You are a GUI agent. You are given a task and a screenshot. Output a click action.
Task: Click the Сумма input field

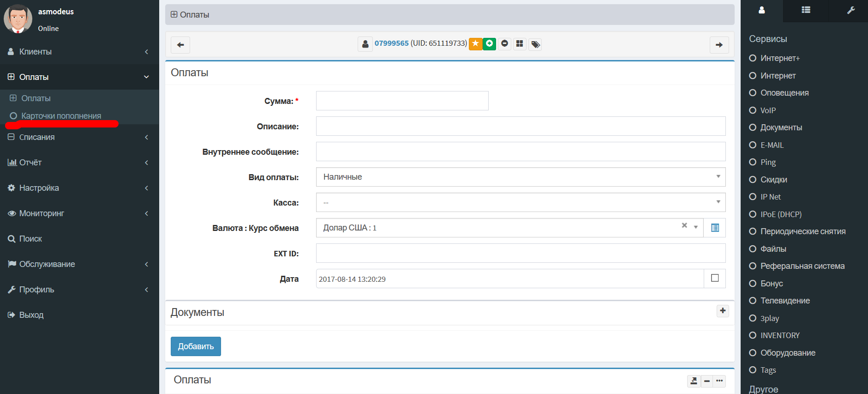(x=402, y=101)
